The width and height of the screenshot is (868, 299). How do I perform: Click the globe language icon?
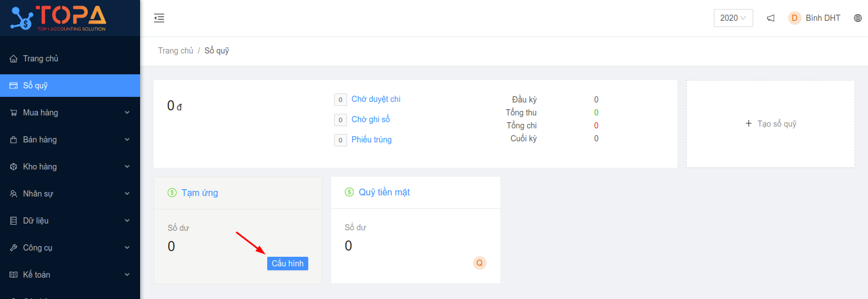tap(858, 18)
